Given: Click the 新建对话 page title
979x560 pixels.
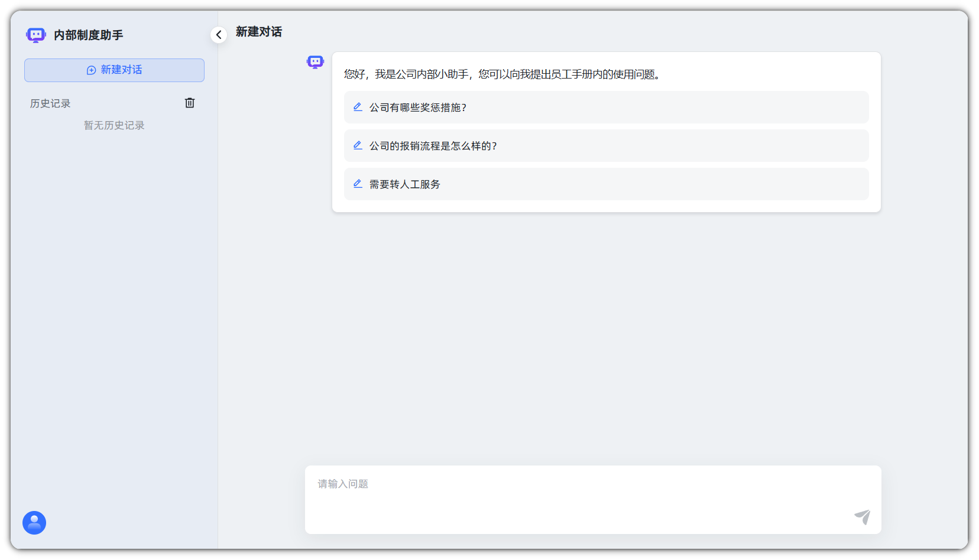Looking at the screenshot, I should coord(259,32).
